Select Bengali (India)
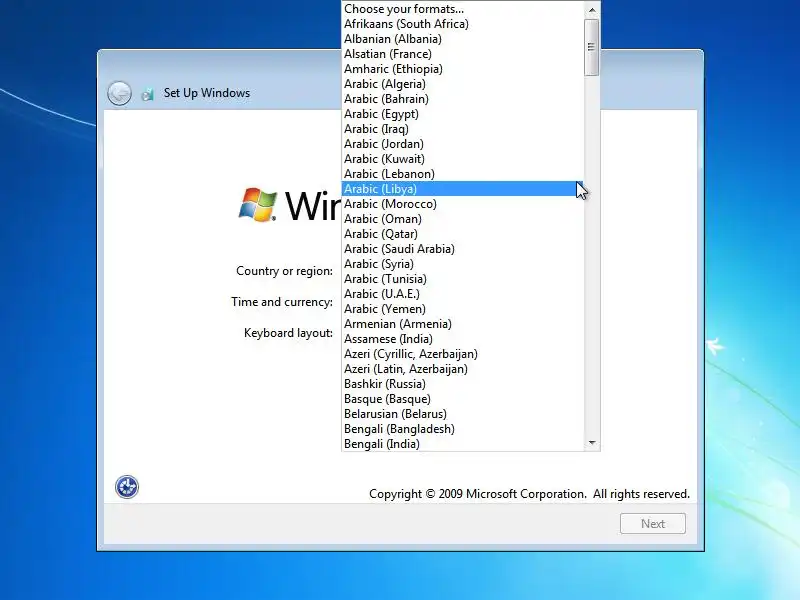 click(x=462, y=444)
